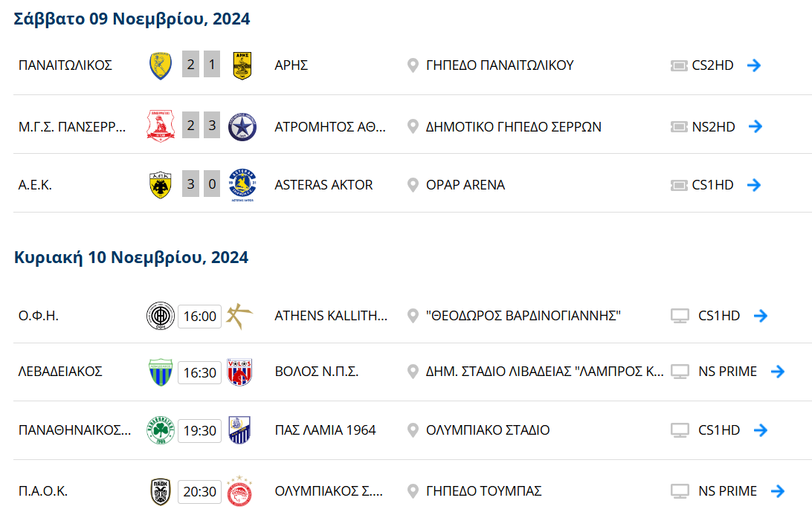812x515 pixels.
Task: Open the ΠΑΝΑΙΤΩΛΙΚΟΣ vs ΑΡΗΣ match details arrow
Action: tap(754, 65)
